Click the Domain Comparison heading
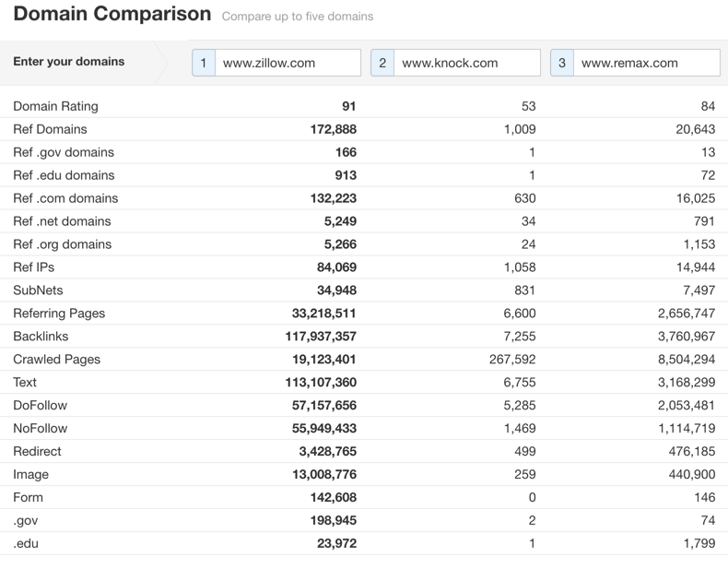The image size is (728, 569). [x=112, y=14]
